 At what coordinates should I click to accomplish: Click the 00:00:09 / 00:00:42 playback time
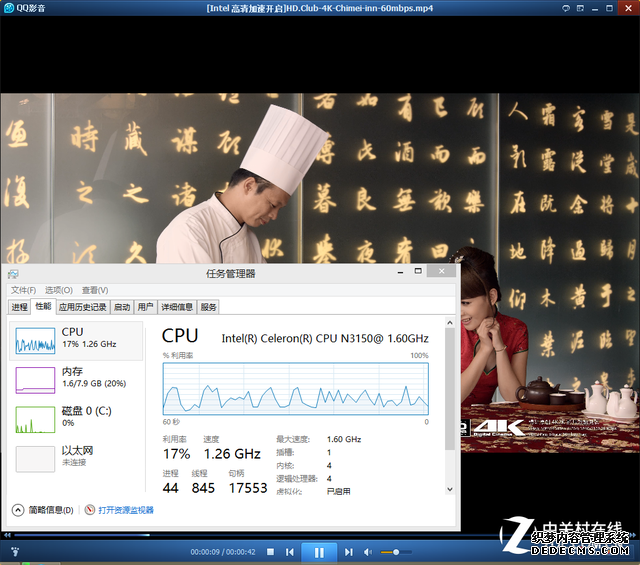pos(223,552)
